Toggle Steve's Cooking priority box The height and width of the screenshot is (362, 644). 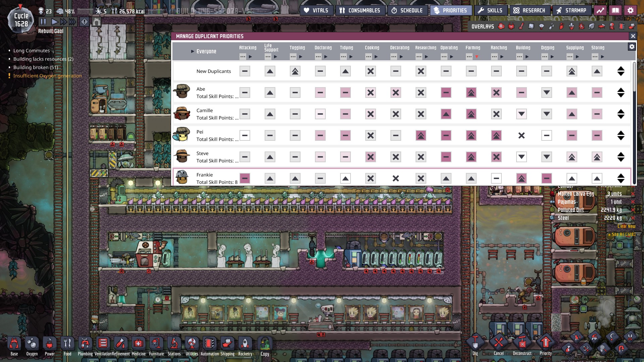[x=370, y=157]
